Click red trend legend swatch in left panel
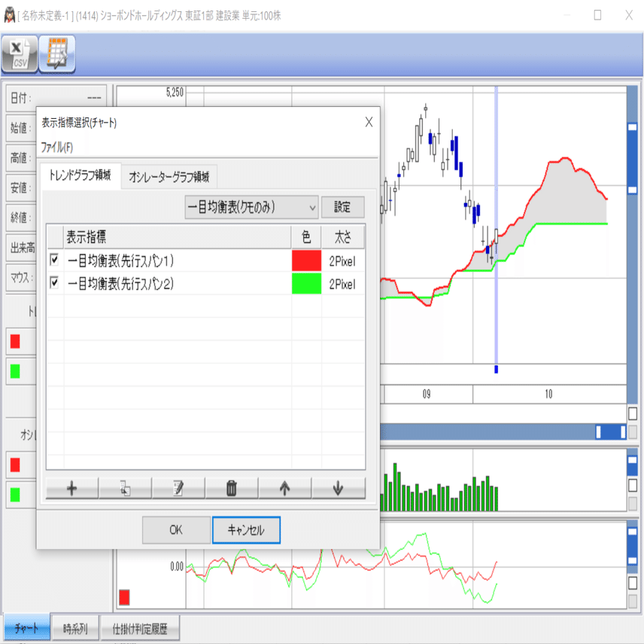644x644 pixels. (15, 342)
